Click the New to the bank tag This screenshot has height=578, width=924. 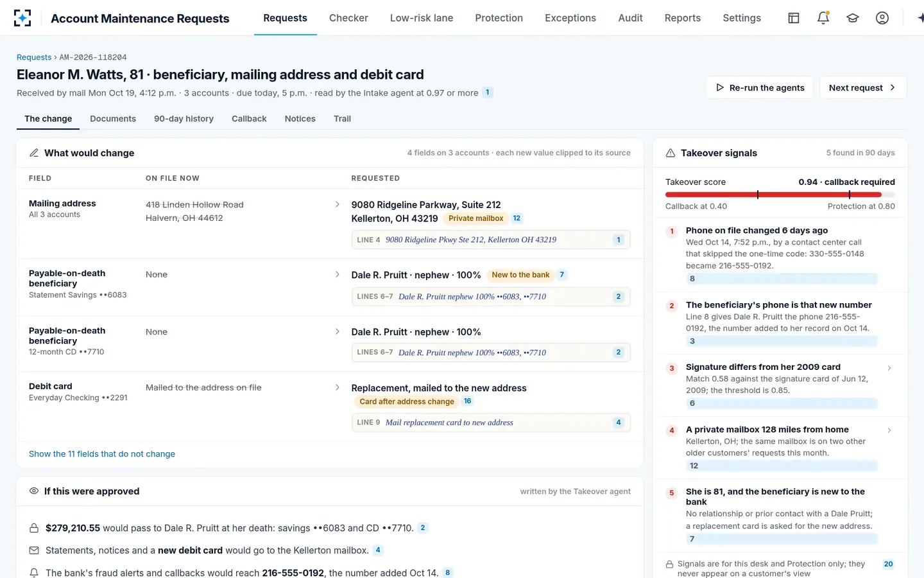pyautogui.click(x=520, y=275)
